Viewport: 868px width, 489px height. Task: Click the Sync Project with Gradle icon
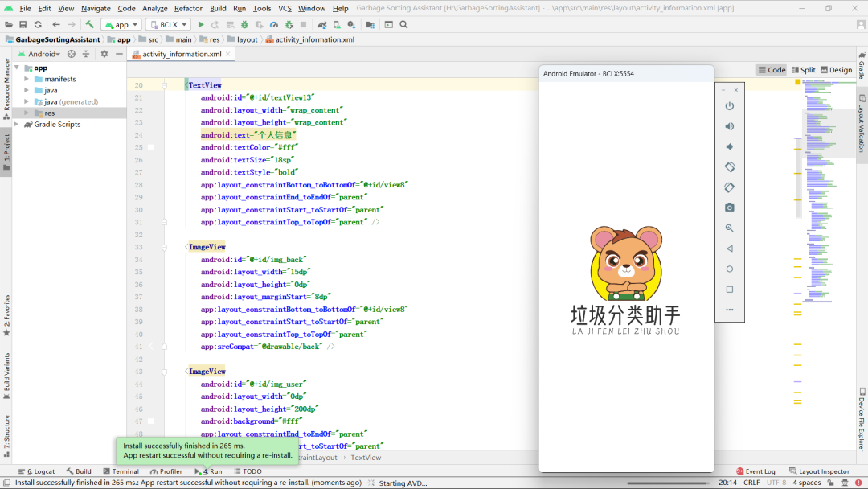(322, 24)
